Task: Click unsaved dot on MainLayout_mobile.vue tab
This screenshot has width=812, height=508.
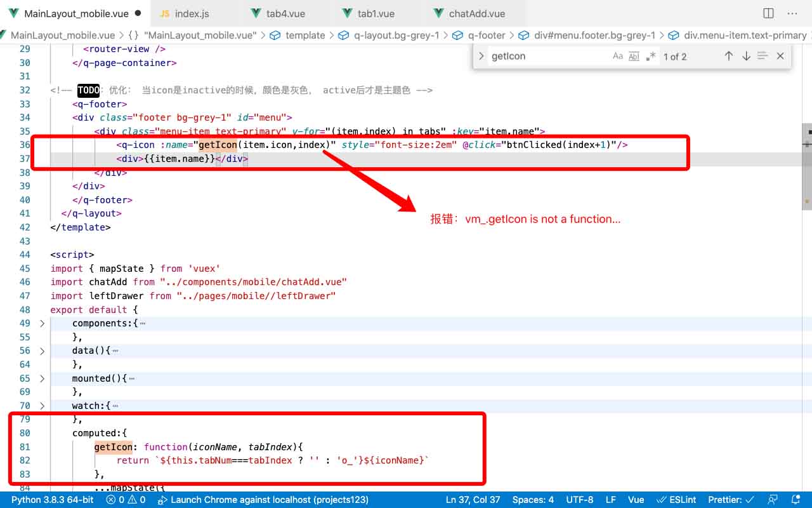Action: coord(138,13)
